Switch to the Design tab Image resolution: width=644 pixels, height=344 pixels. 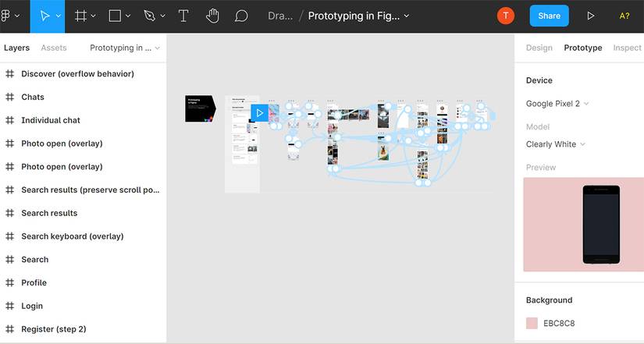pos(539,48)
